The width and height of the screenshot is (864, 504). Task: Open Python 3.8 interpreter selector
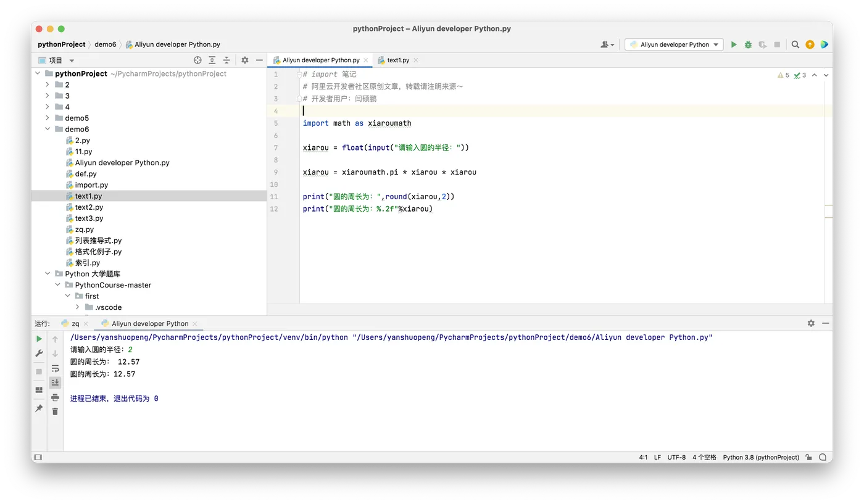point(761,457)
